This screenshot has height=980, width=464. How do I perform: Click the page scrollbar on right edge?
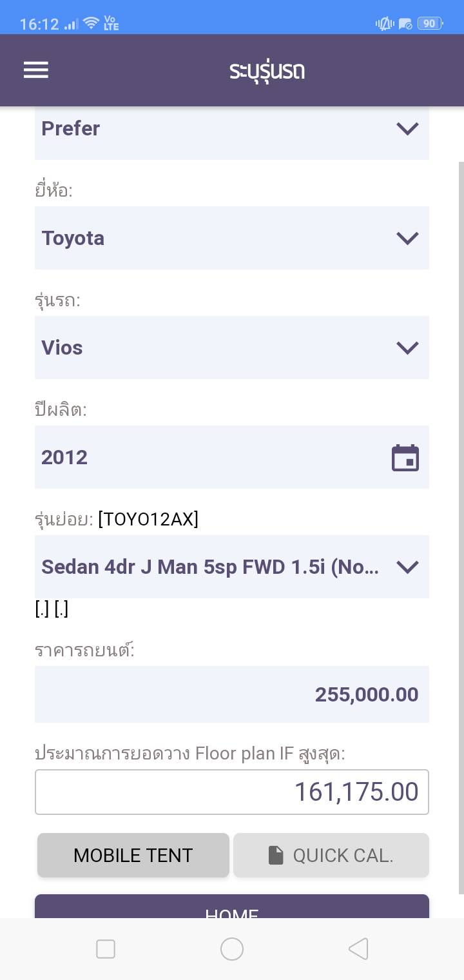(x=460, y=516)
